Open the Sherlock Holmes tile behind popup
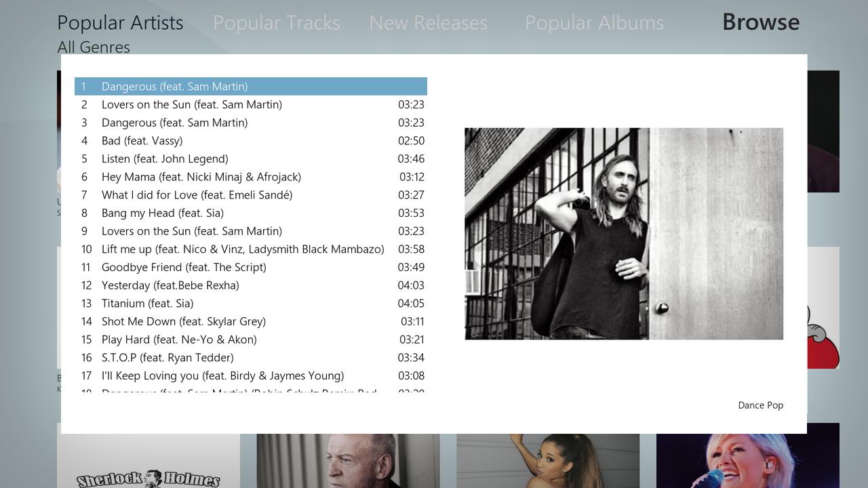868x488 pixels. [x=149, y=461]
